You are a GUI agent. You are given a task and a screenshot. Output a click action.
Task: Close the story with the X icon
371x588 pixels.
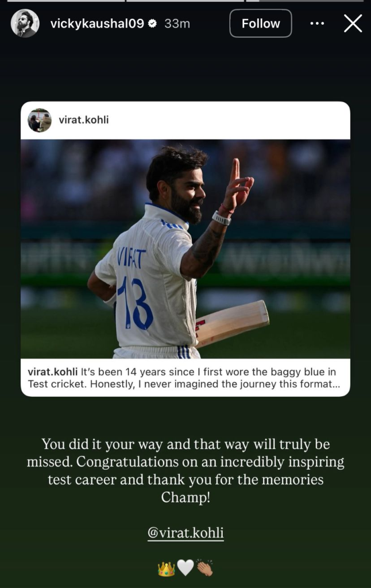pyautogui.click(x=353, y=24)
